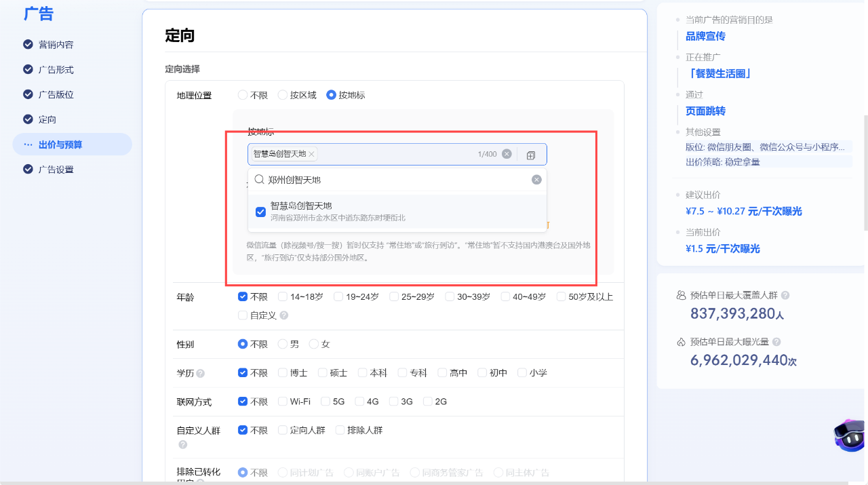Viewport: 868px width, 485px height.
Task: Click help icon beside 预估单日最大曝光量
Action: [x=776, y=343]
